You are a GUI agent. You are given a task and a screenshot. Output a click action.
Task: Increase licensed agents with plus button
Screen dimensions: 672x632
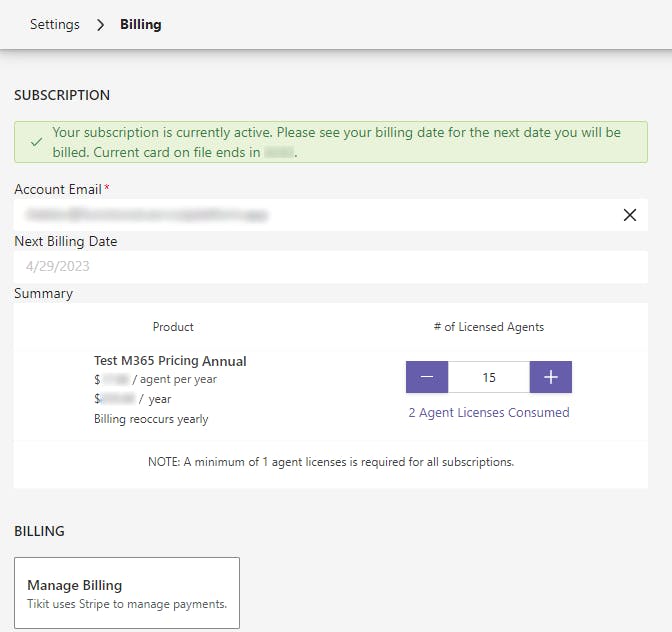[x=551, y=377]
